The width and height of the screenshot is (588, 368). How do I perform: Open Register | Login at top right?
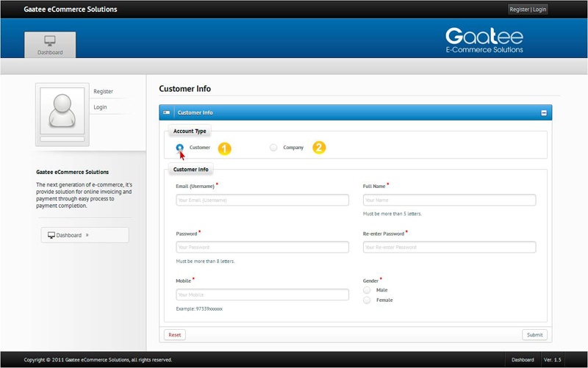[x=528, y=10]
